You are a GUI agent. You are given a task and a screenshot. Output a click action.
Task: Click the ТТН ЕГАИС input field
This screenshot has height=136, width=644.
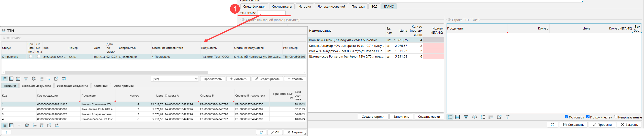[271, 13]
